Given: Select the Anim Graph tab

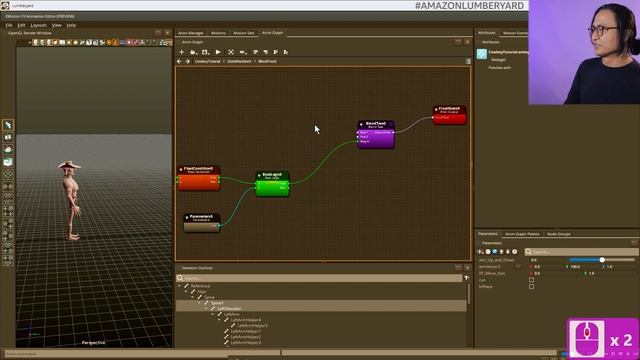Looking at the screenshot, I should [272, 32].
